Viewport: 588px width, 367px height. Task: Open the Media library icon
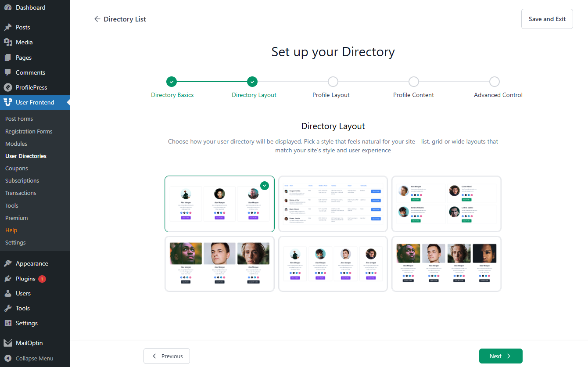(8, 42)
